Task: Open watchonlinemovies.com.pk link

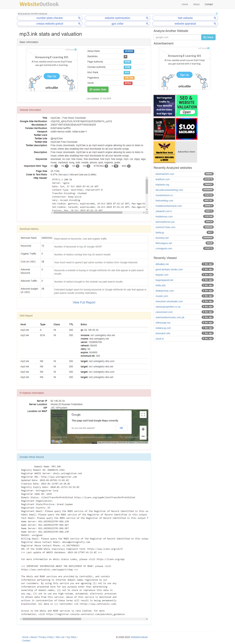Action: [x=170, y=318]
